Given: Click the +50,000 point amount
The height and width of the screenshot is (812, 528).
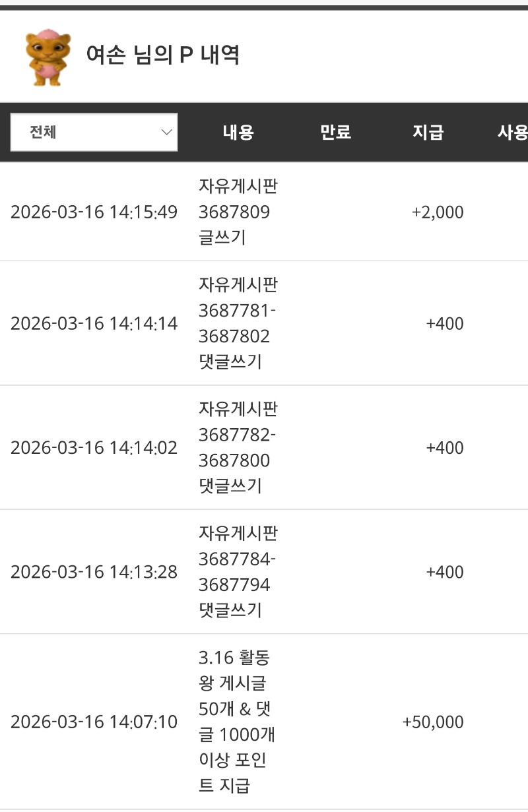Looking at the screenshot, I should coord(433,722).
